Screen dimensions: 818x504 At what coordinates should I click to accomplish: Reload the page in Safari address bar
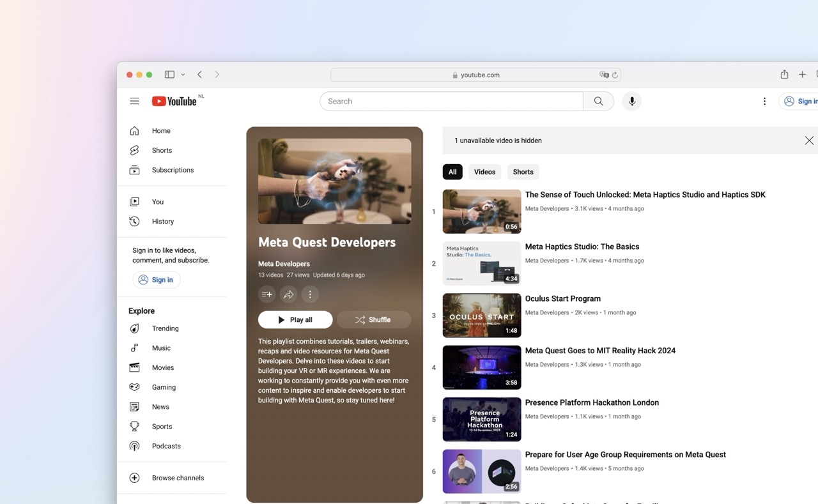click(x=615, y=75)
